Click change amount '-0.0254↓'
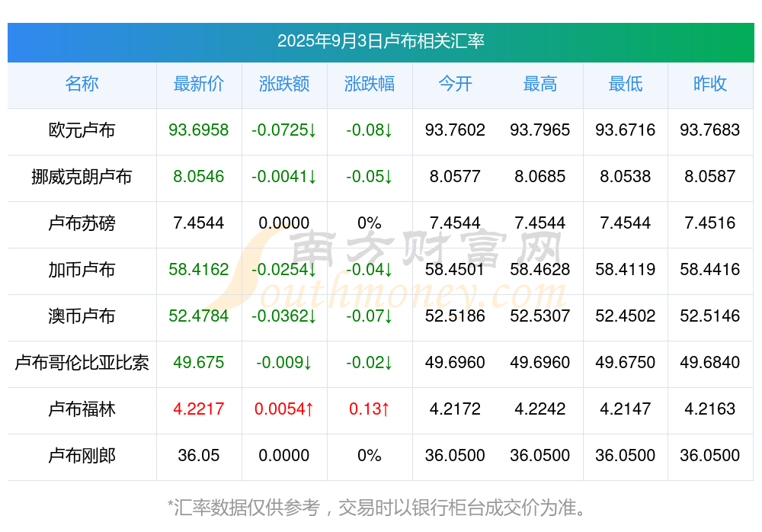Viewport: 762px width, 532px height. pos(283,269)
